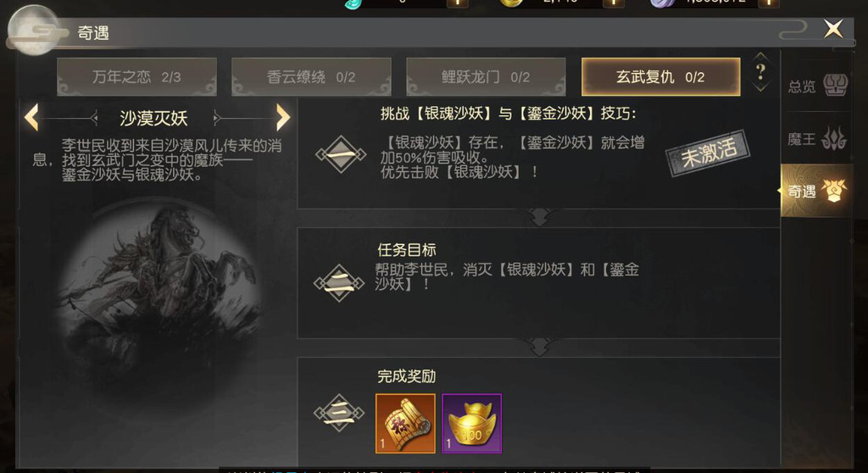
Task: Go to previous quest with left arrow
Action: click(x=31, y=118)
